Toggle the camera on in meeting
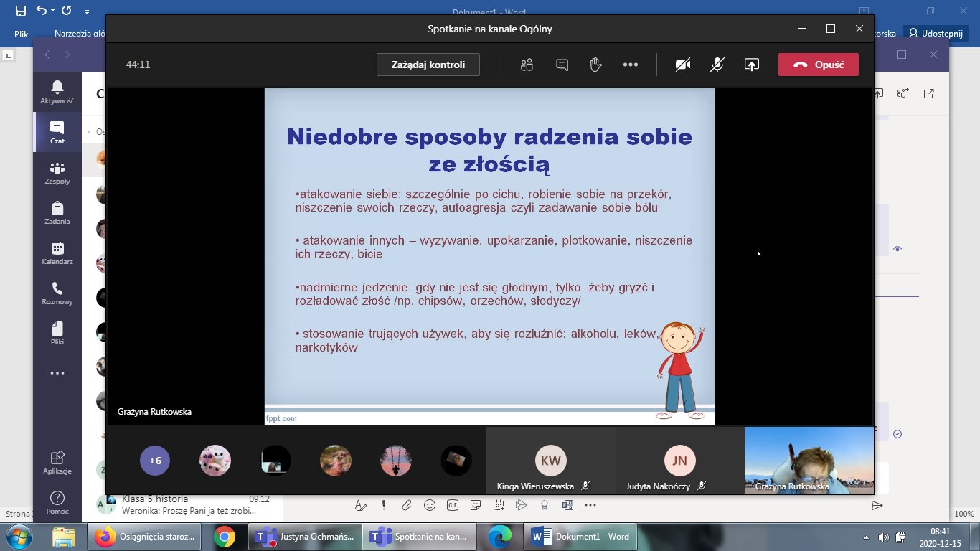The image size is (980, 551). point(682,65)
